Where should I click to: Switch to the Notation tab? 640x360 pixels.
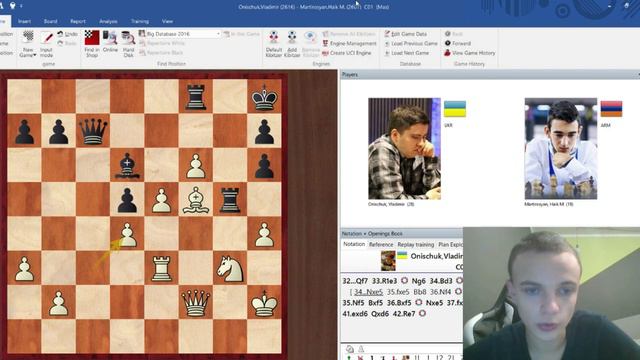[x=353, y=244]
